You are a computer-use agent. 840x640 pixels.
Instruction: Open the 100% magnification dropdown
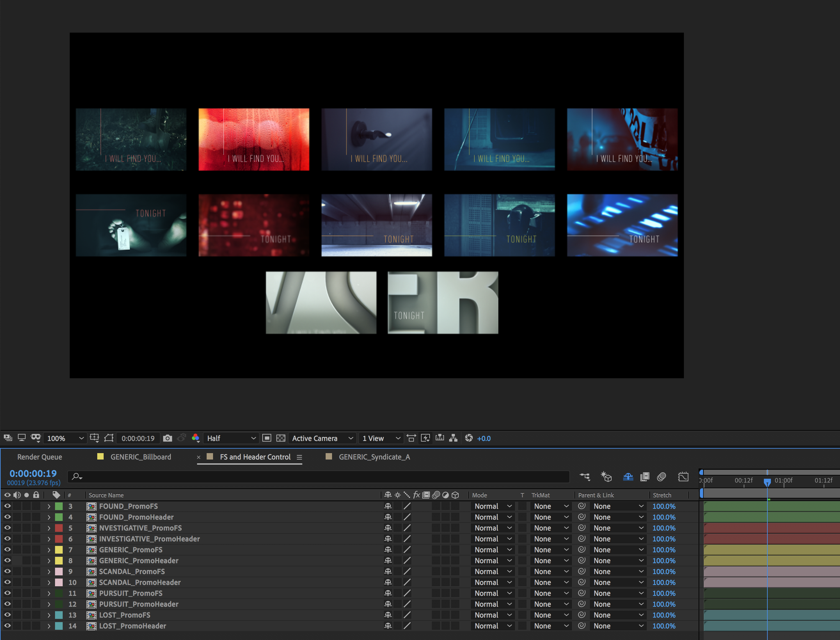pyautogui.click(x=65, y=438)
